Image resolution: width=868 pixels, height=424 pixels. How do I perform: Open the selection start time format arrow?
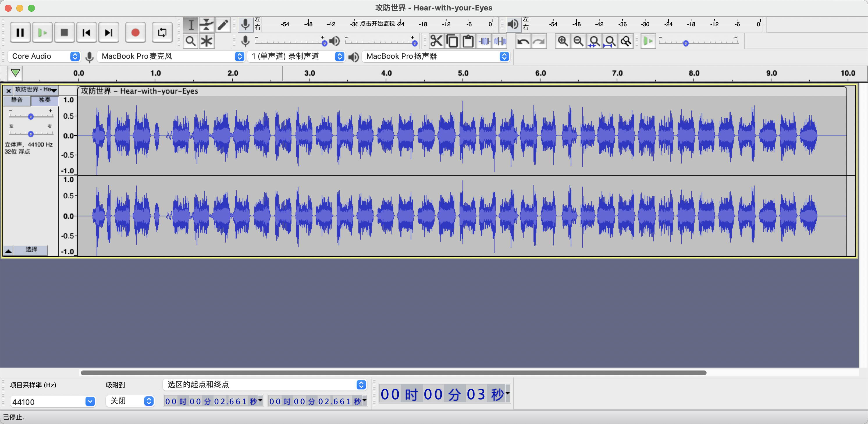tap(260, 400)
